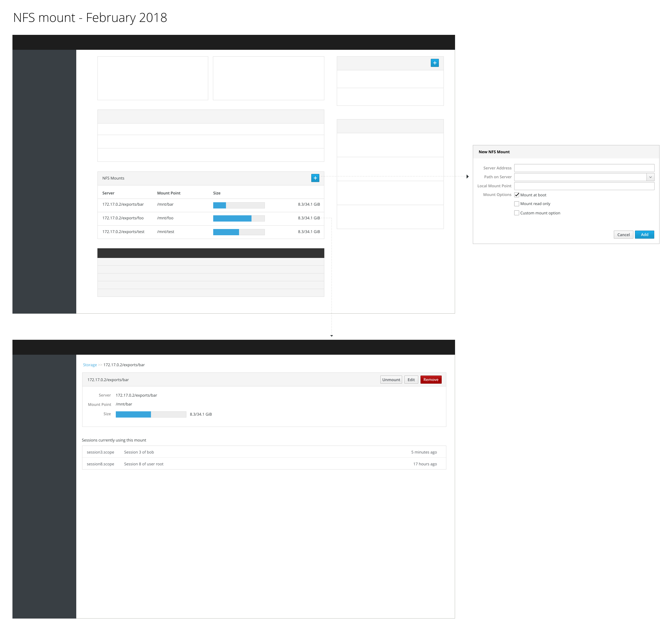Enable the Mount read only checkbox
Viewport: 672px width, 631px height.
[x=516, y=204]
